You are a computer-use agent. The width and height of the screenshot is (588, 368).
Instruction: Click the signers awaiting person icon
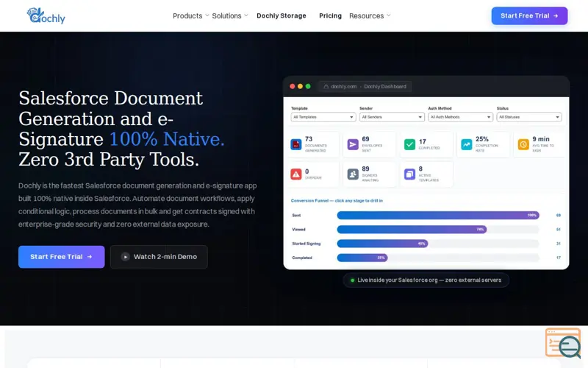point(353,174)
